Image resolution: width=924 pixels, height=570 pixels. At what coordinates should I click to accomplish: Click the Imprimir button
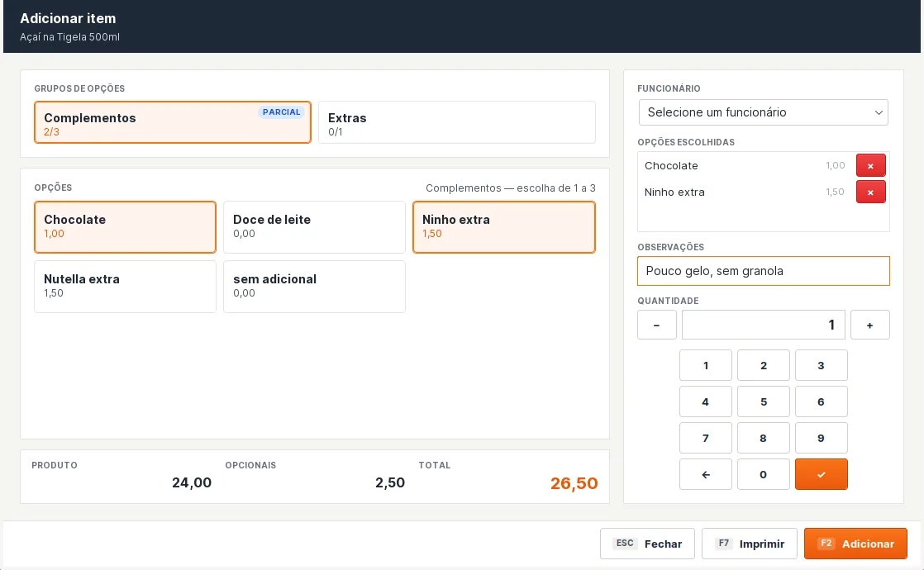(x=749, y=544)
